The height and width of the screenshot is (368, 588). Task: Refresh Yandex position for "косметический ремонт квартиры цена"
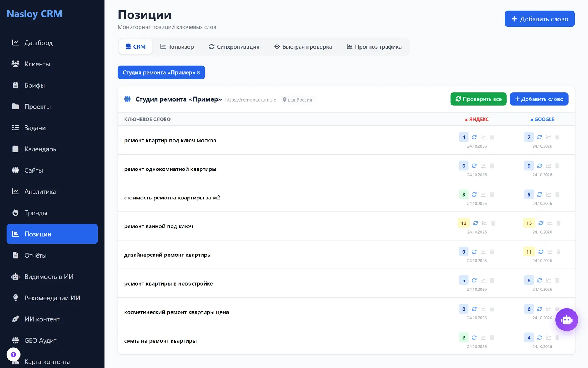click(474, 309)
